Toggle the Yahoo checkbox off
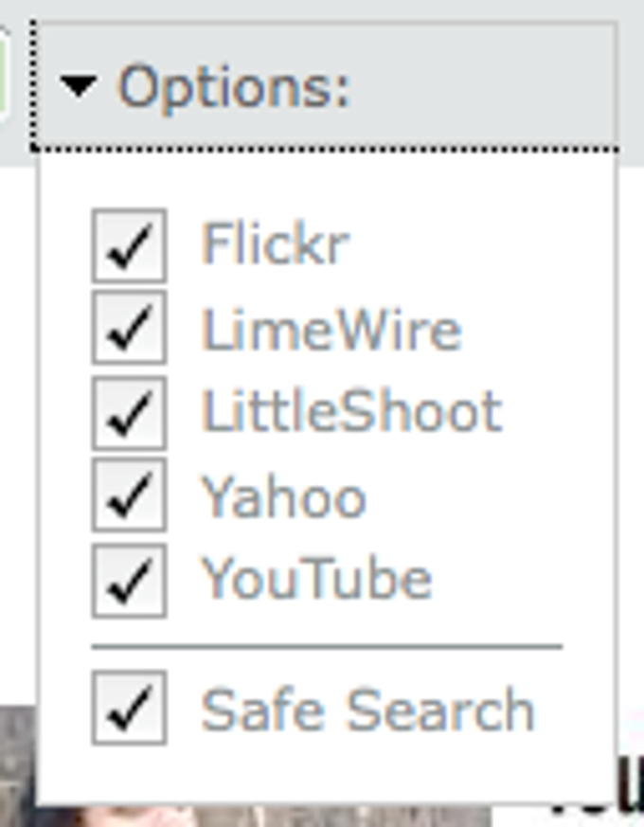The image size is (644, 827). coord(129,494)
